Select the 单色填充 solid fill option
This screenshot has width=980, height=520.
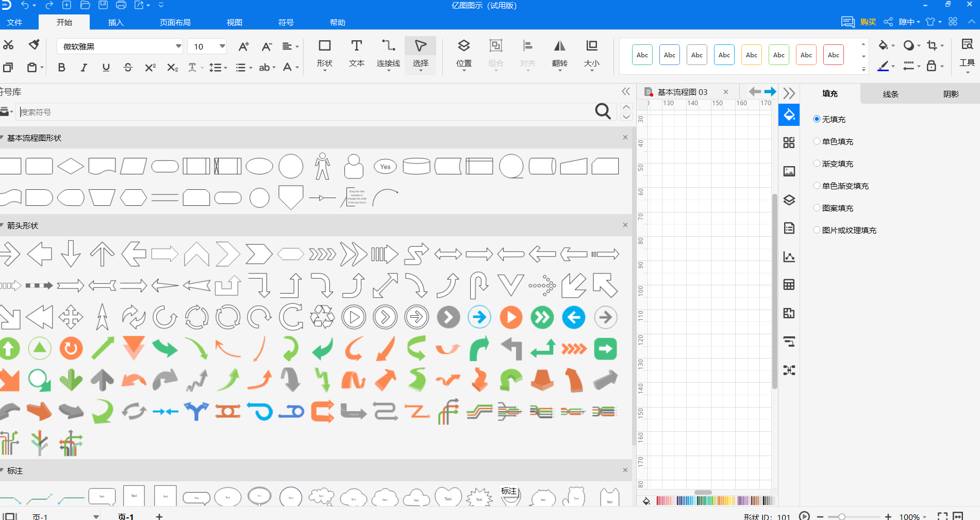click(x=817, y=141)
